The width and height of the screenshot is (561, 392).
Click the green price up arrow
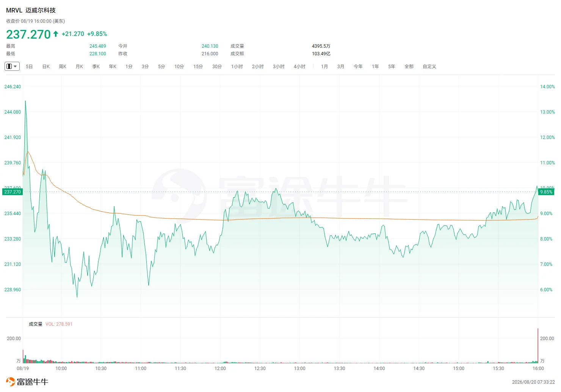coord(56,34)
